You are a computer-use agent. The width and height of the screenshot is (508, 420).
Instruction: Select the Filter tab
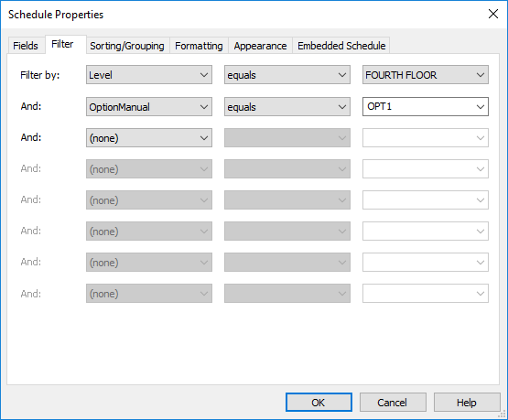coord(62,44)
